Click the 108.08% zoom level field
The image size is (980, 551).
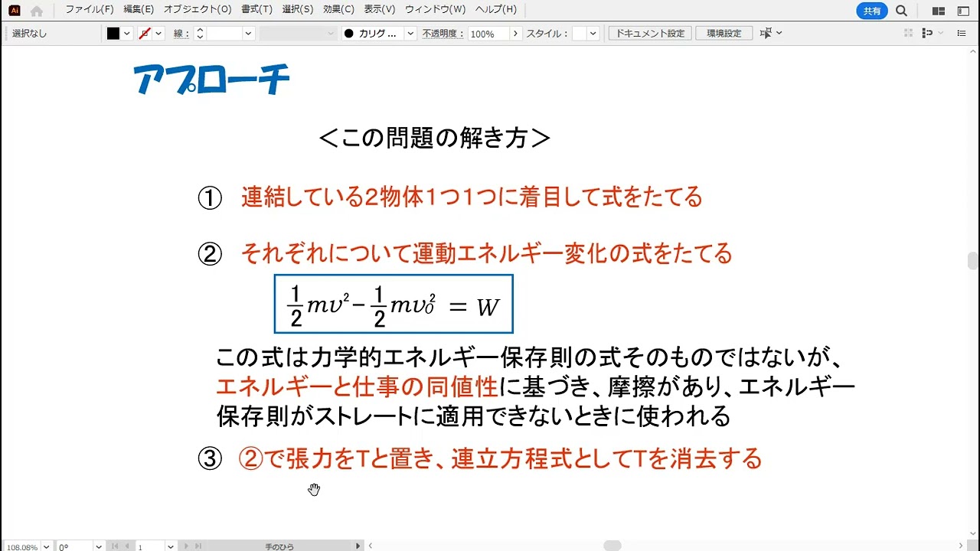click(x=21, y=546)
